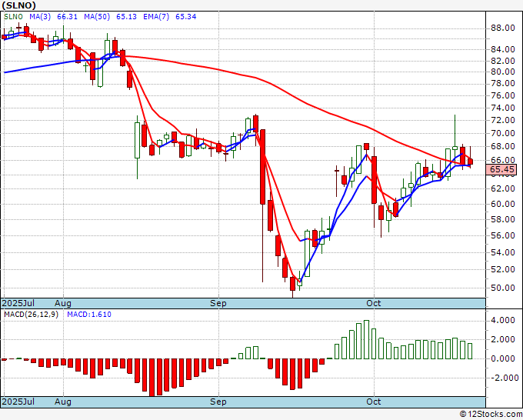Click the Oct label on price chart axis
523x420 pixels.
pyautogui.click(x=373, y=303)
